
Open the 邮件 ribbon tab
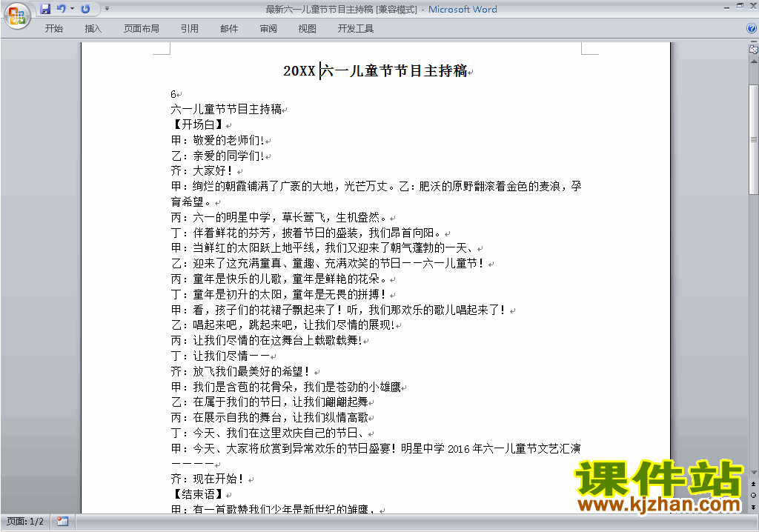pyautogui.click(x=229, y=29)
